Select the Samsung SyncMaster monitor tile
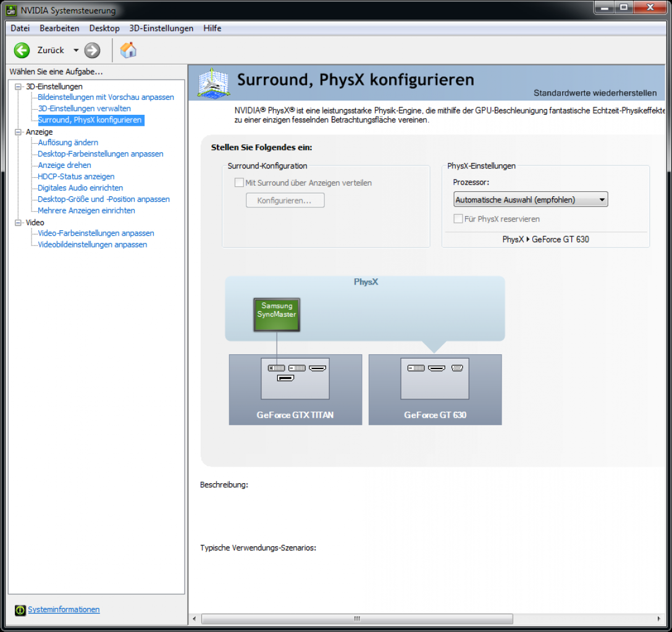Screen dimensions: 672x632 (x=277, y=315)
